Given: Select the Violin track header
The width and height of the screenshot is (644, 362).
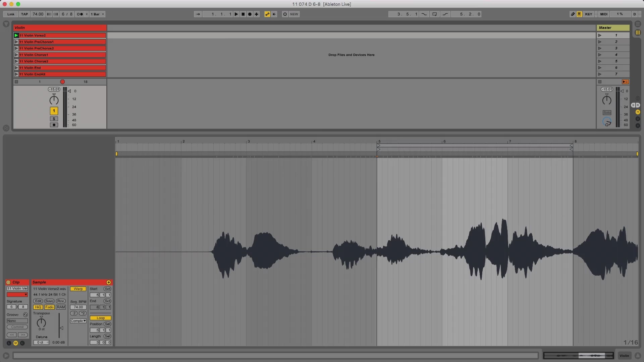Looking at the screenshot, I should pyautogui.click(x=60, y=27).
